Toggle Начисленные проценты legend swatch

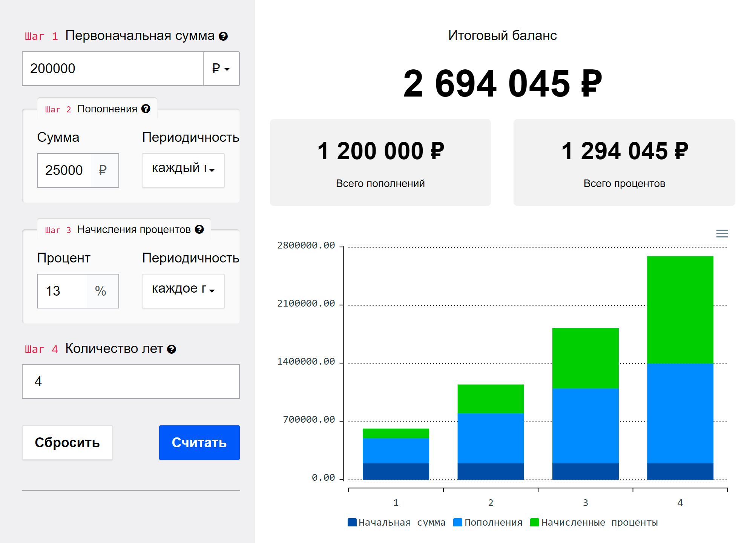[535, 522]
